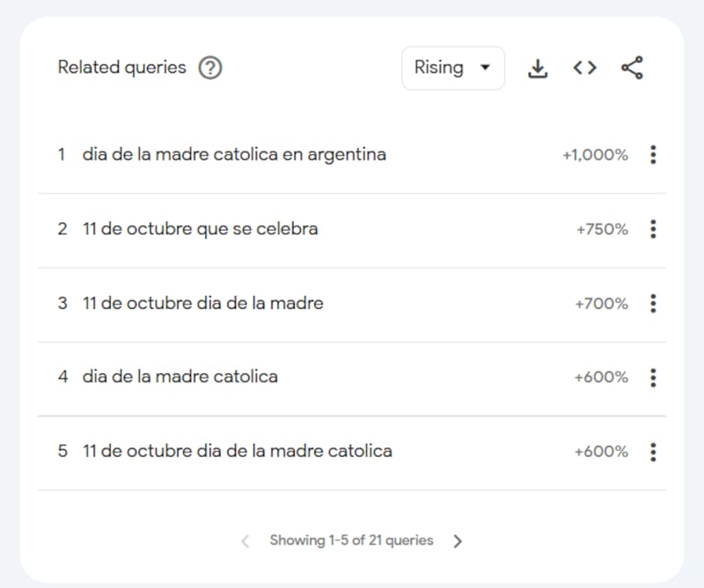This screenshot has width=704, height=588.
Task: Click previous page chevron arrow
Action: point(246,541)
